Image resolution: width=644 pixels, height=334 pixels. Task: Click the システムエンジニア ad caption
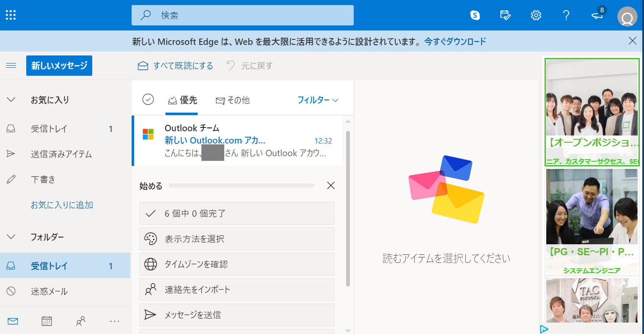pyautogui.click(x=592, y=271)
